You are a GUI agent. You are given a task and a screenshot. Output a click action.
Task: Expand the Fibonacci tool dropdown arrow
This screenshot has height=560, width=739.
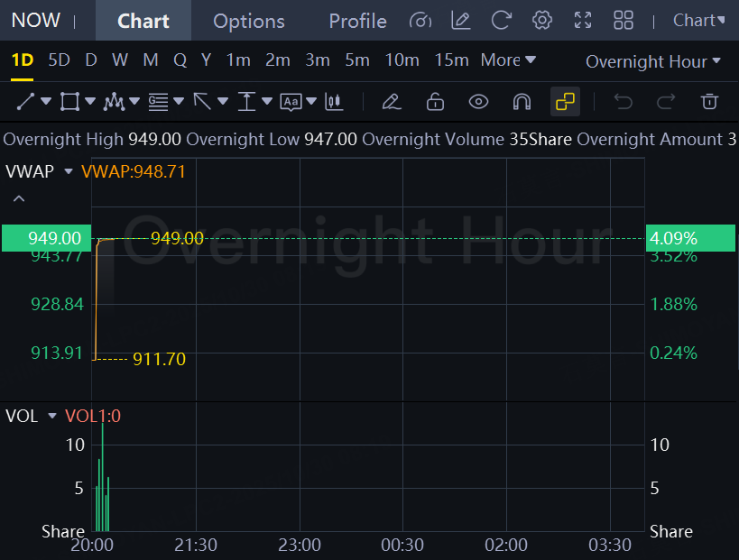pyautogui.click(x=179, y=101)
